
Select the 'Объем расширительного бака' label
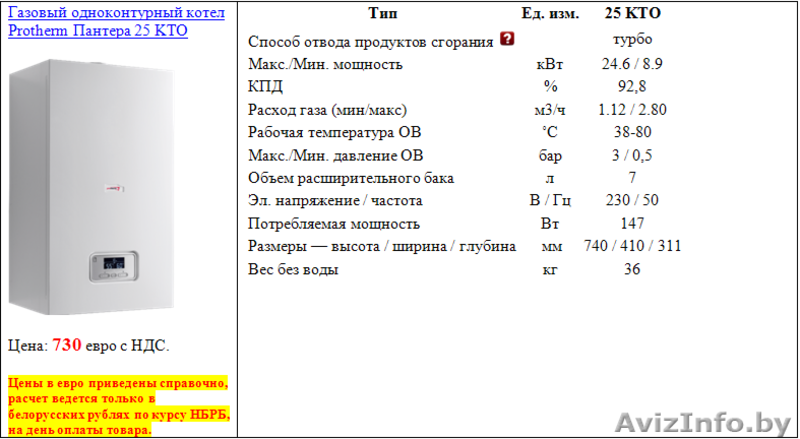click(351, 178)
